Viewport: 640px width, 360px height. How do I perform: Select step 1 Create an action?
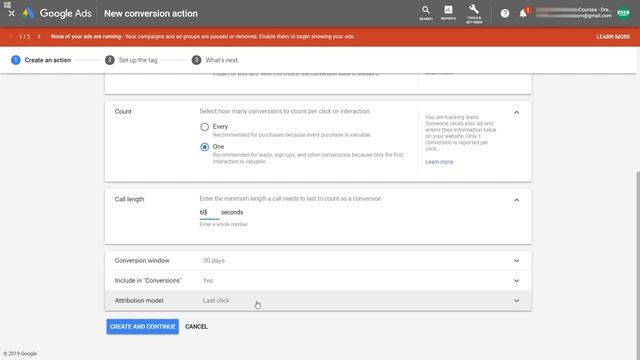tap(41, 60)
